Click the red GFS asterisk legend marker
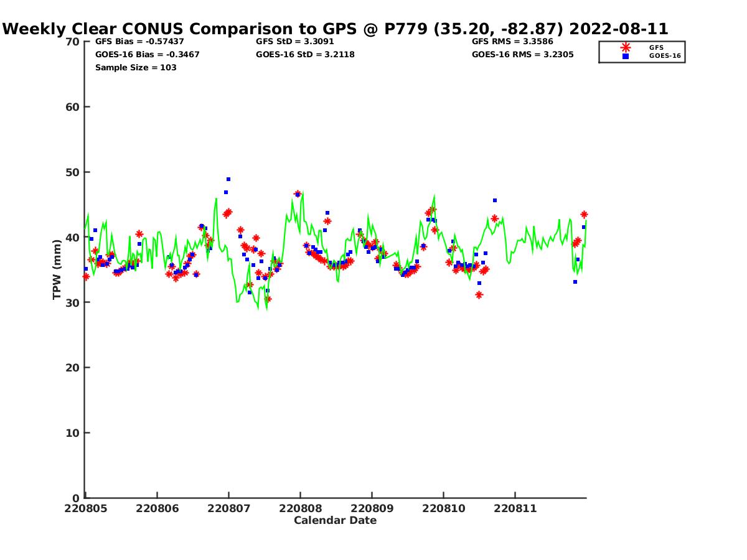Screen dimensions: 747x560 (625, 47)
